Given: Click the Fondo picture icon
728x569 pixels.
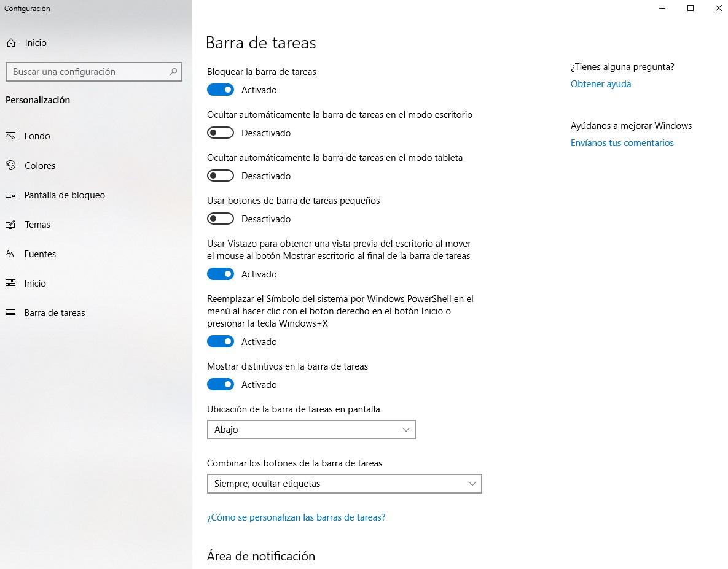Looking at the screenshot, I should tap(10, 136).
